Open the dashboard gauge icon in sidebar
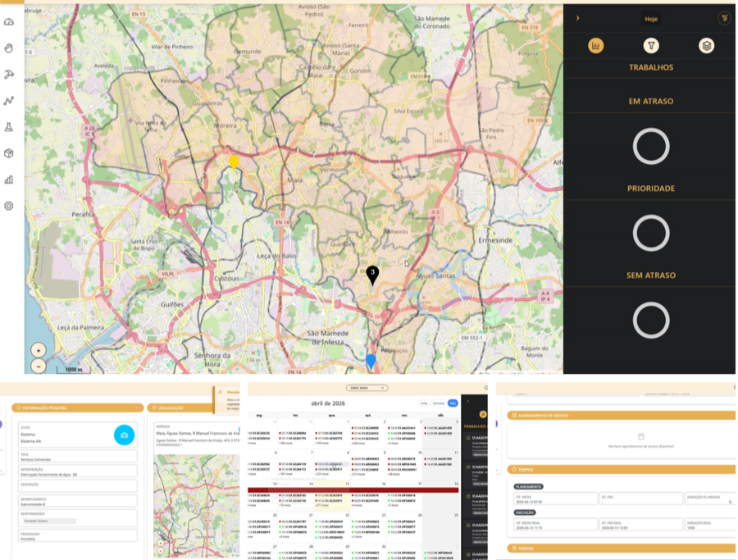This screenshot has height=560, width=738. pyautogui.click(x=9, y=22)
